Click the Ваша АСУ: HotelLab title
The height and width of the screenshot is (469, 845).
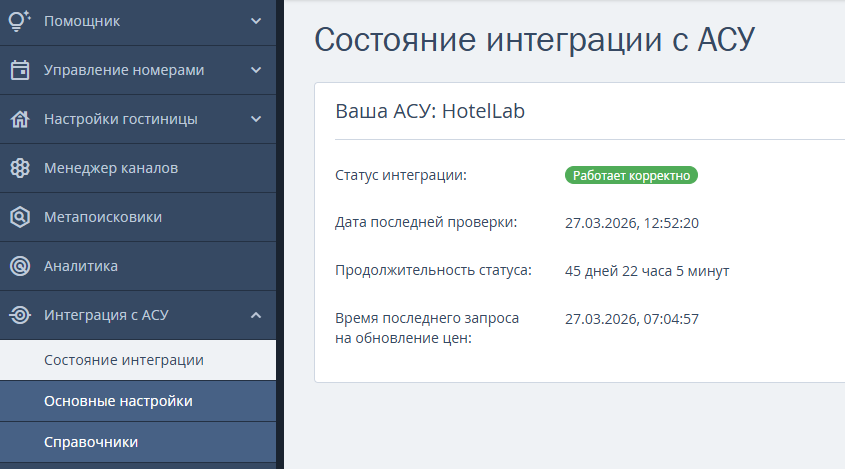pyautogui.click(x=430, y=111)
